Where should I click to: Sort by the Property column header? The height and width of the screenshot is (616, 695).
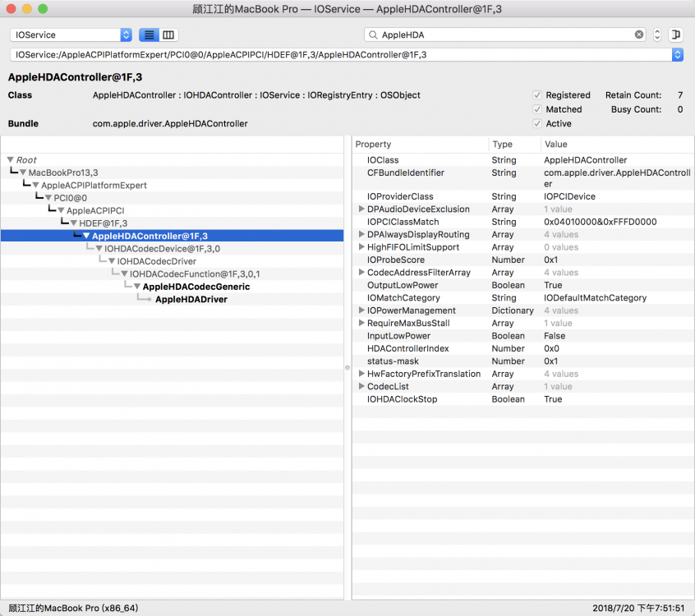coord(420,144)
